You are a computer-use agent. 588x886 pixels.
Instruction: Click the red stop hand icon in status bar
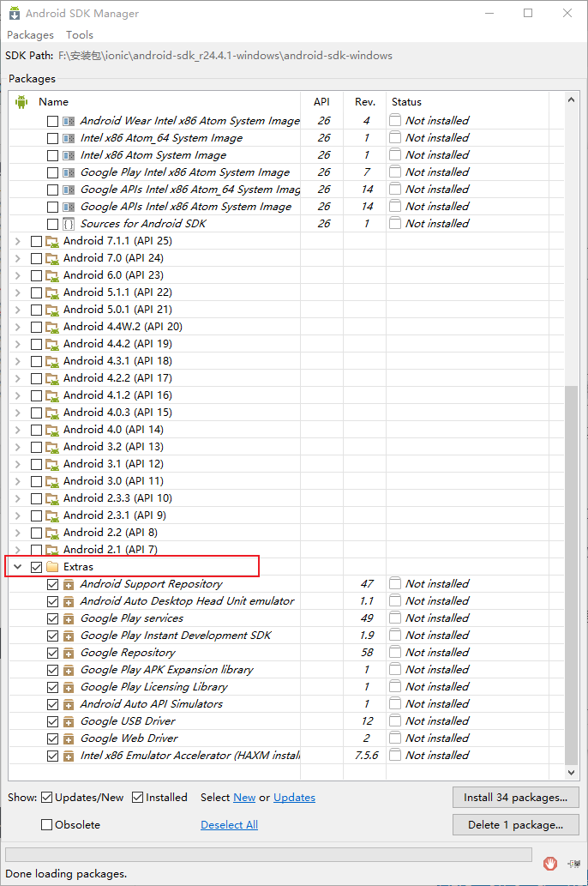[x=550, y=863]
